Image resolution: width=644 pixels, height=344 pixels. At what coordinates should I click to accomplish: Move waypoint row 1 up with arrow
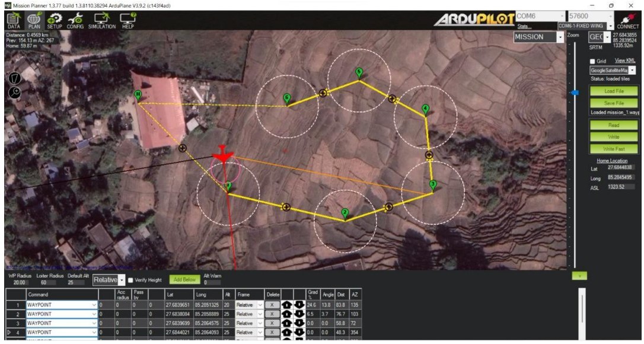[x=286, y=305]
